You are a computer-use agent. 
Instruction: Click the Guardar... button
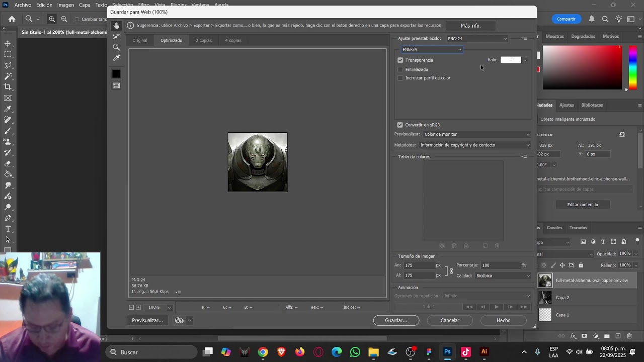coord(396,320)
